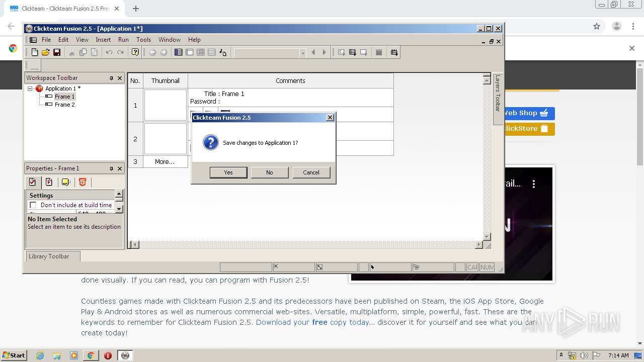The image size is (644, 362).
Task: Select the Runtime options properties tab icon
Action: point(49,182)
